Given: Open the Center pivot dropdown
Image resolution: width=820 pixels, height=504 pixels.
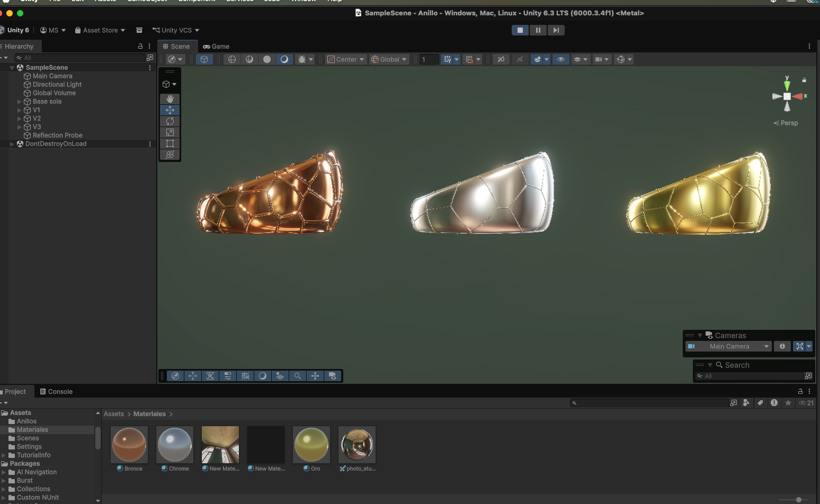Looking at the screenshot, I should (x=346, y=59).
